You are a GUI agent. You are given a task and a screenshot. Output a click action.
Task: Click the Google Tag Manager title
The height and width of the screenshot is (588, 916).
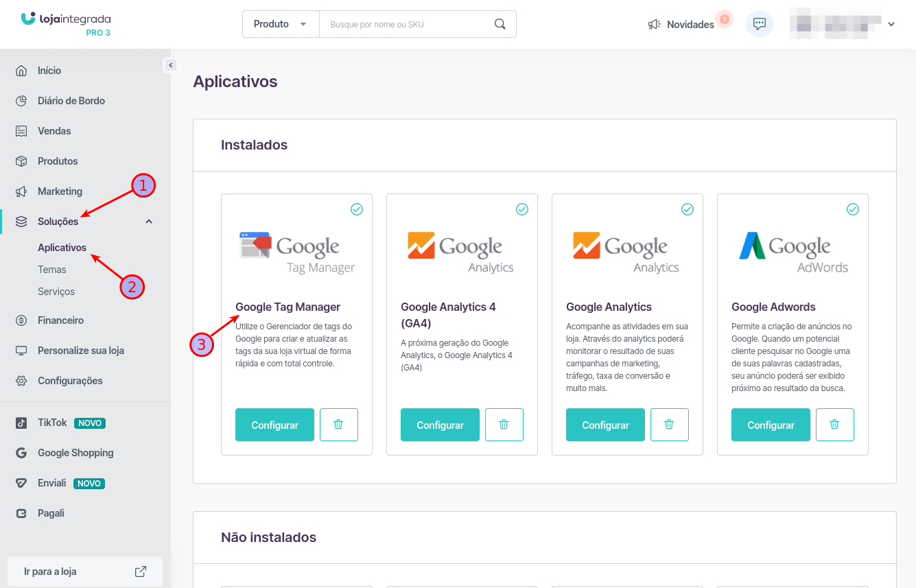(287, 307)
